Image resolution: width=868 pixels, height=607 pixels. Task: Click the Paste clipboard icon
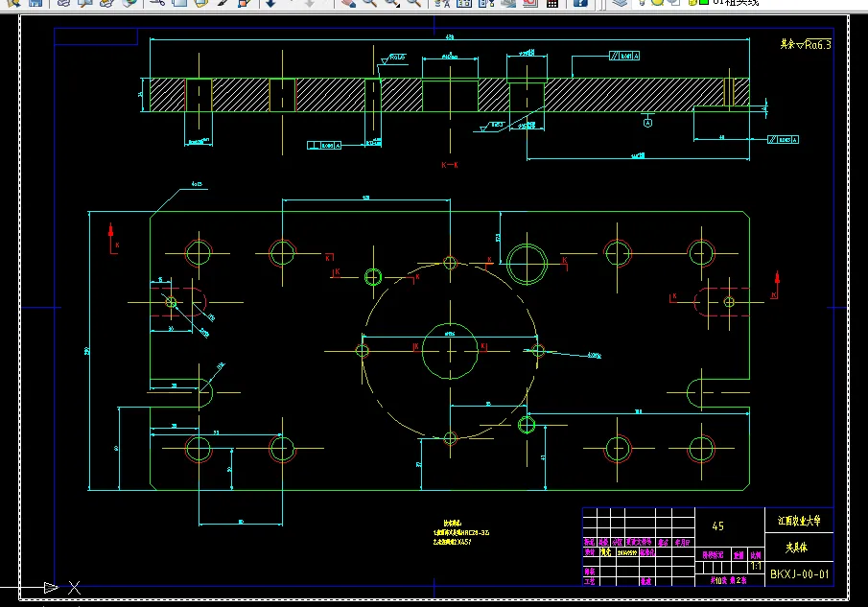tap(201, 3)
